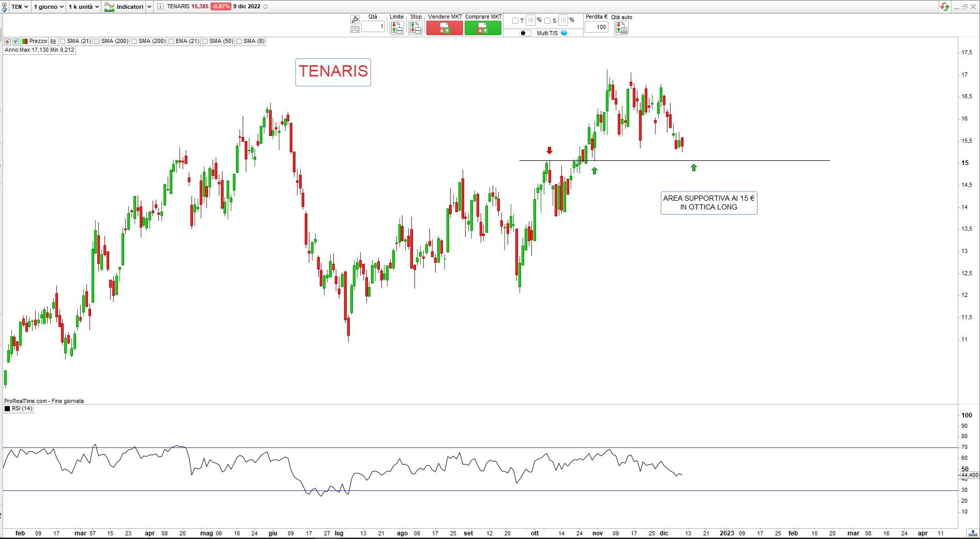
Task: Check the EMA (21) indicator box
Action: [x=171, y=41]
